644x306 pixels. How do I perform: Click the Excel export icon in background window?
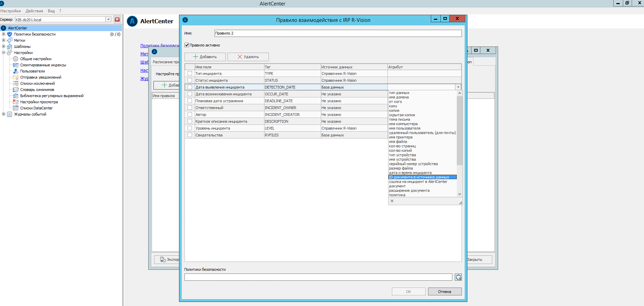click(x=163, y=260)
